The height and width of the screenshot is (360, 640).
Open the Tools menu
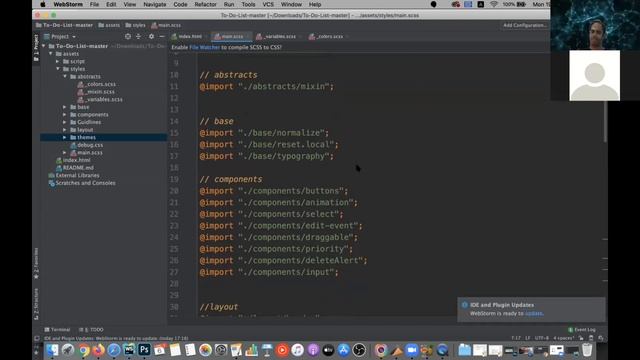[248, 4]
